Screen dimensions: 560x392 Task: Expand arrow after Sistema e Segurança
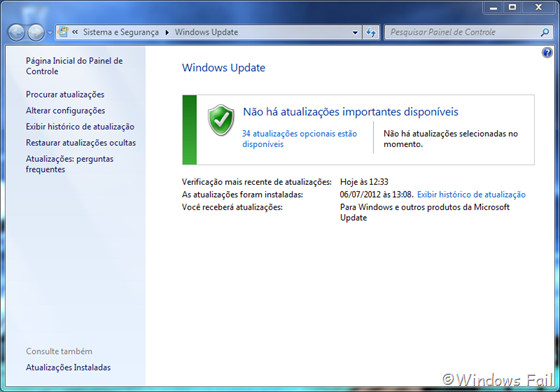(167, 32)
